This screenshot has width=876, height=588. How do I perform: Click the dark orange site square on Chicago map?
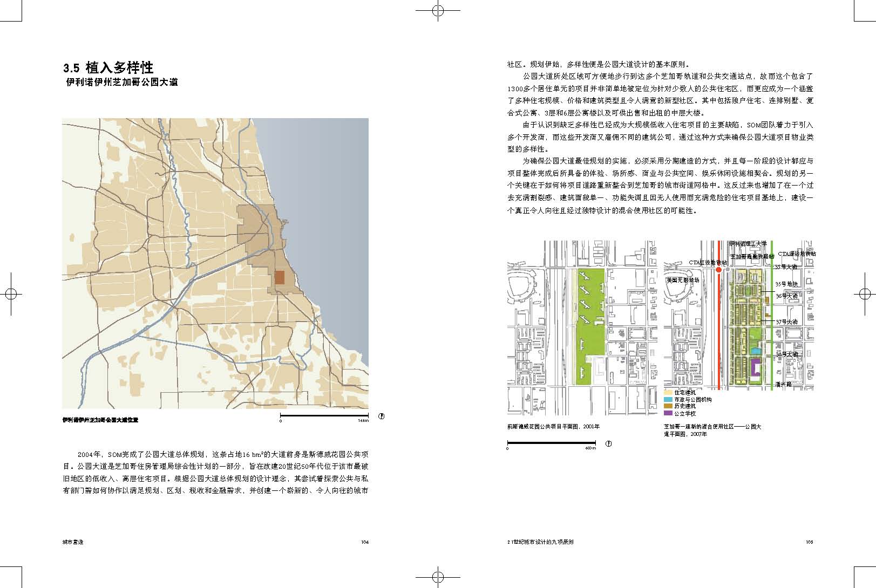click(x=280, y=277)
